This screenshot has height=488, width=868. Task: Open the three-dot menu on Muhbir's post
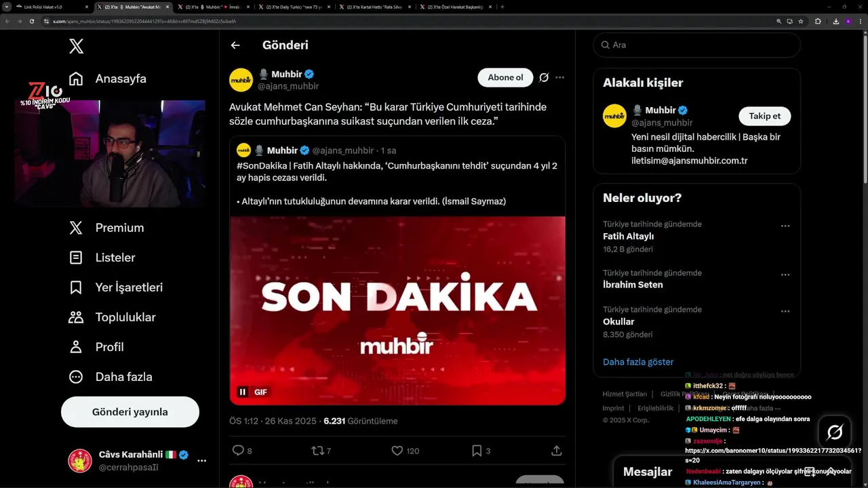tap(560, 77)
